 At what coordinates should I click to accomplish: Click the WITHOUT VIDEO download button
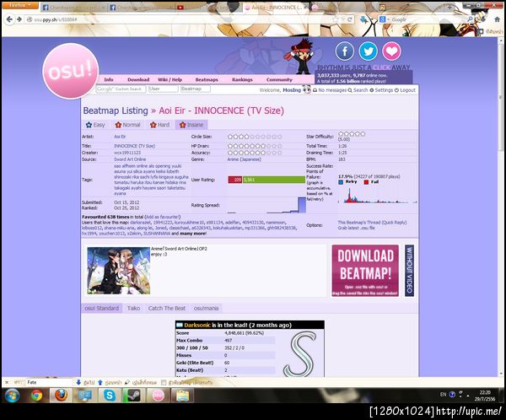click(x=409, y=271)
